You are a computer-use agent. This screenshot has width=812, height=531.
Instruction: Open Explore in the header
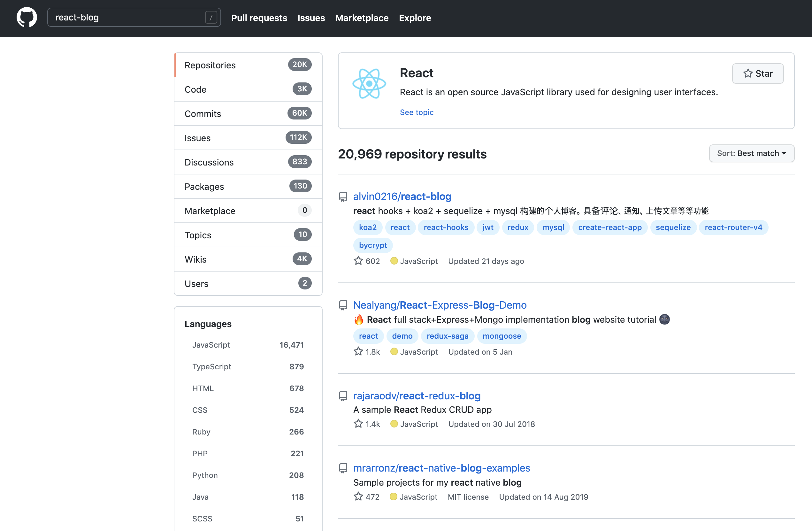coord(415,18)
